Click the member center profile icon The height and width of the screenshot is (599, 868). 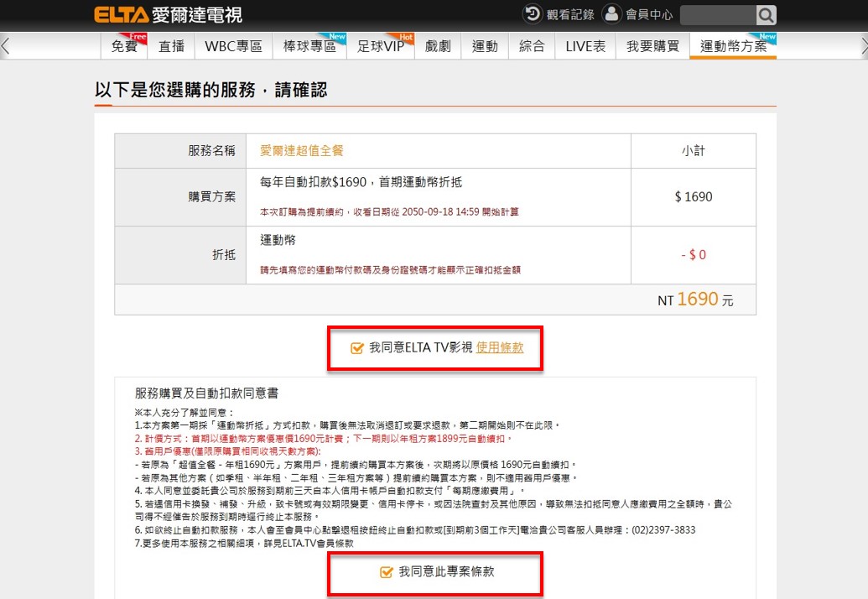(x=611, y=14)
